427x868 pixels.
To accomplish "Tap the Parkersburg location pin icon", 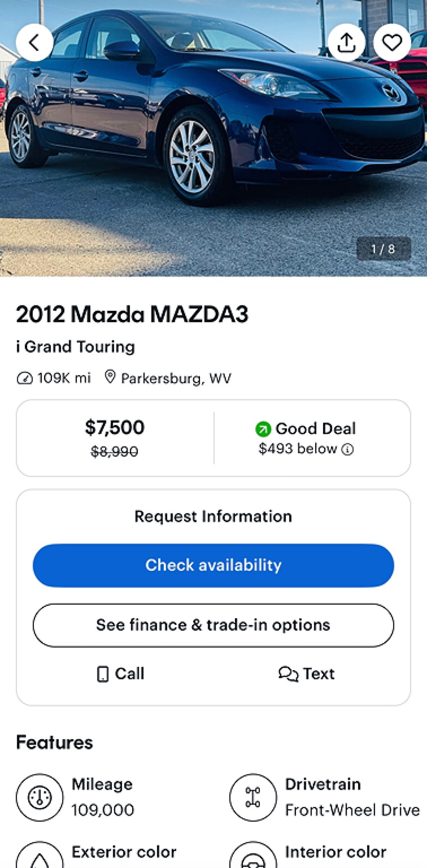I will 110,377.
